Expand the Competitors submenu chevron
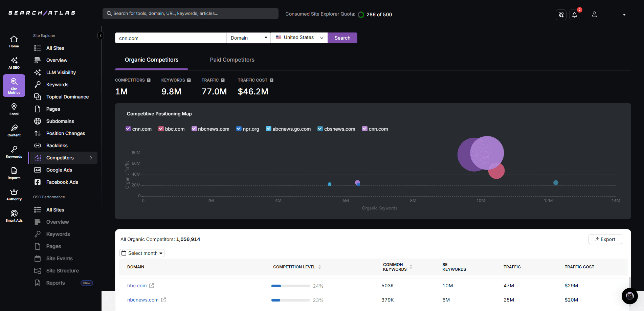 [91, 158]
